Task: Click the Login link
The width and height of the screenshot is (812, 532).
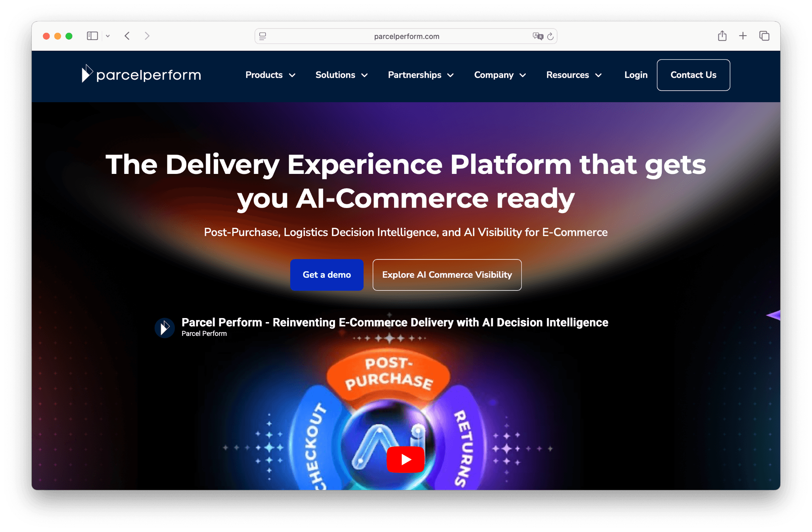Action: (636, 75)
